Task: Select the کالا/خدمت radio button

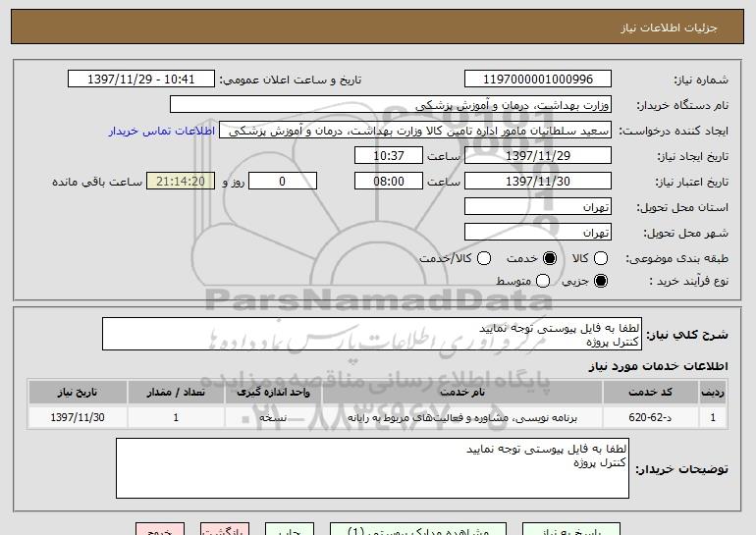Action: [484, 258]
